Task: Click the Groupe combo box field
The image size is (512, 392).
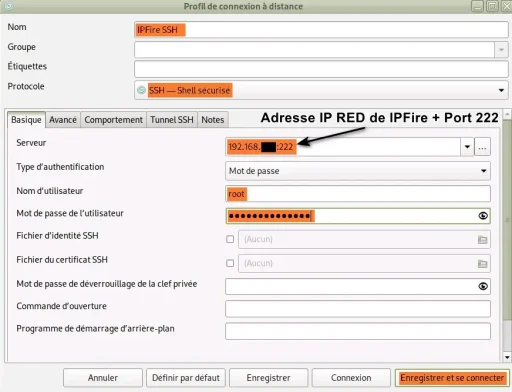Action: click(314, 50)
